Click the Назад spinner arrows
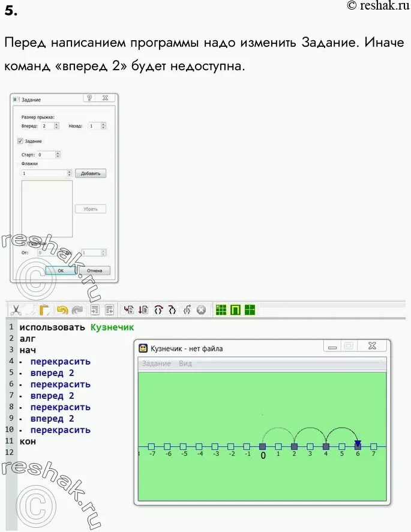This screenshot has width=411, height=532. click(x=104, y=126)
